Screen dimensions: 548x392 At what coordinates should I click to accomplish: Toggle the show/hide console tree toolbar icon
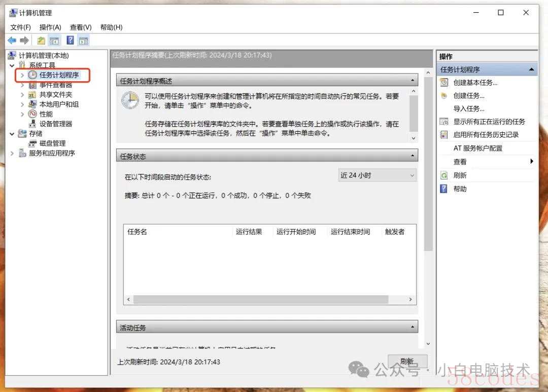click(x=54, y=41)
